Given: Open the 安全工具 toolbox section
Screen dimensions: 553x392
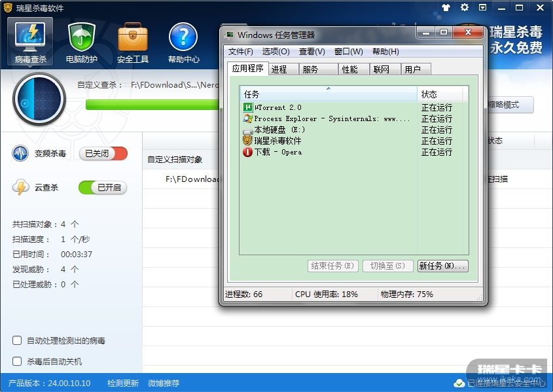Looking at the screenshot, I should point(133,42).
